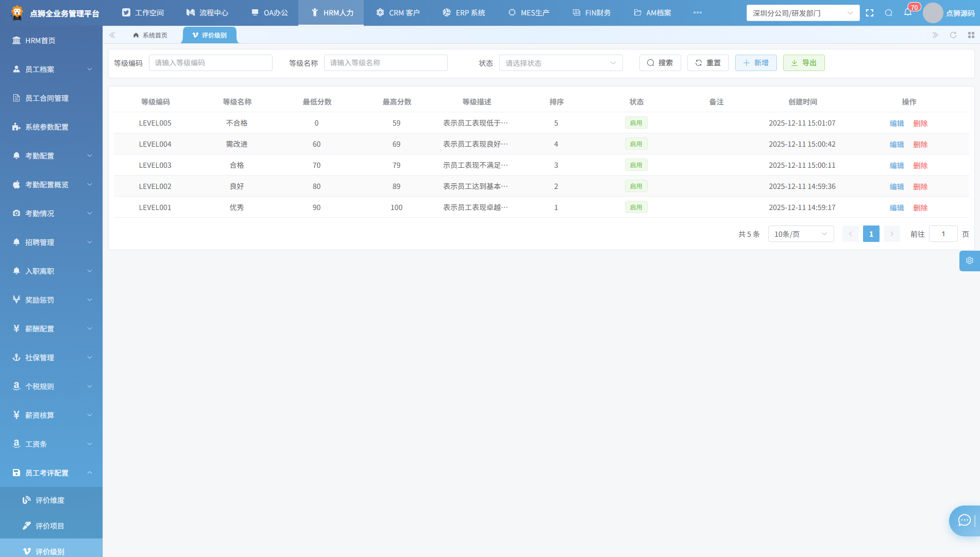Click the lion logo of the platform

17,13
